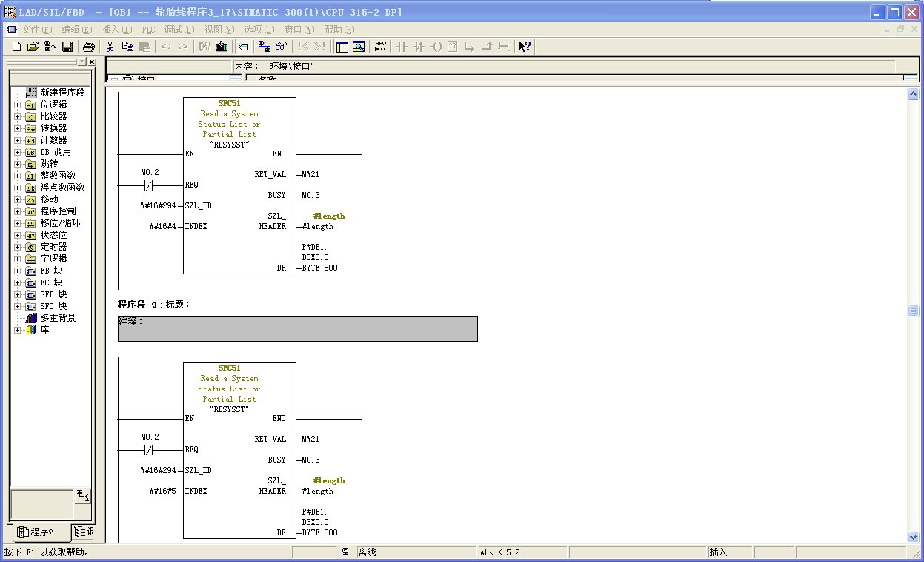Expand the 库 tree node
Viewport: 924px width, 562px height.
tap(17, 330)
